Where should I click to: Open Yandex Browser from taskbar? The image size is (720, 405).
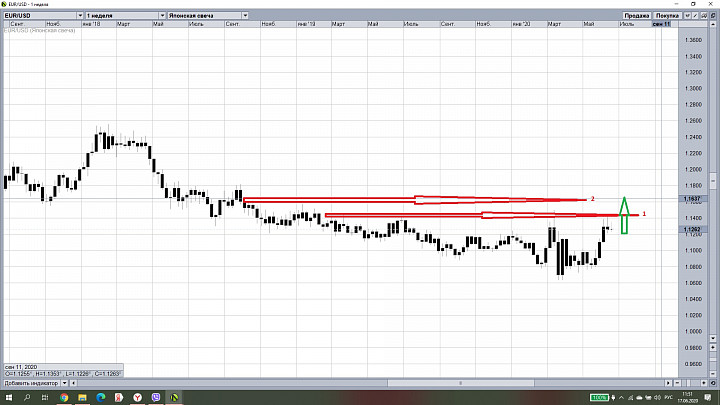coord(137,397)
